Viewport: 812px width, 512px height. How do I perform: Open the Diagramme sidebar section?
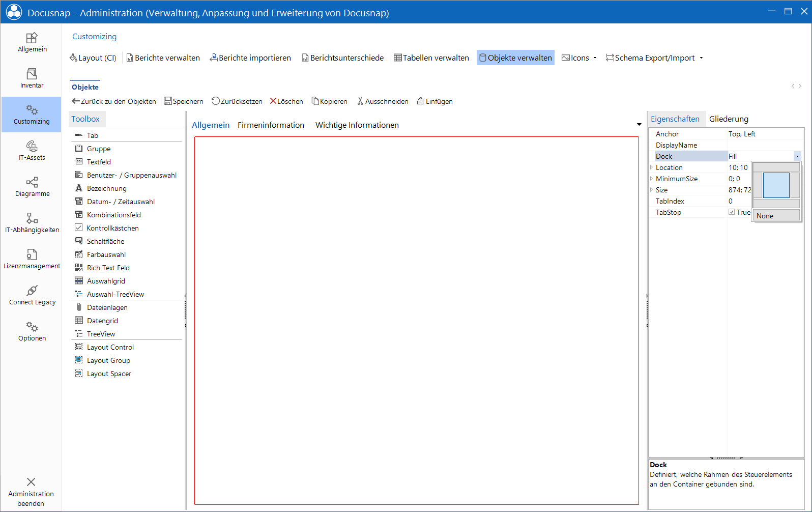coord(32,187)
